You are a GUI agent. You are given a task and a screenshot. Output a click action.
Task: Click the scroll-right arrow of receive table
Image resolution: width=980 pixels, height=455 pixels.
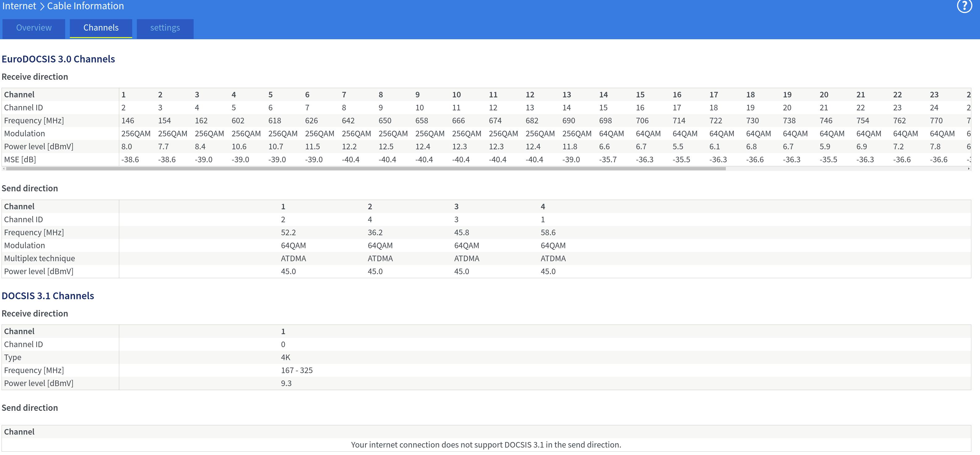tap(969, 169)
